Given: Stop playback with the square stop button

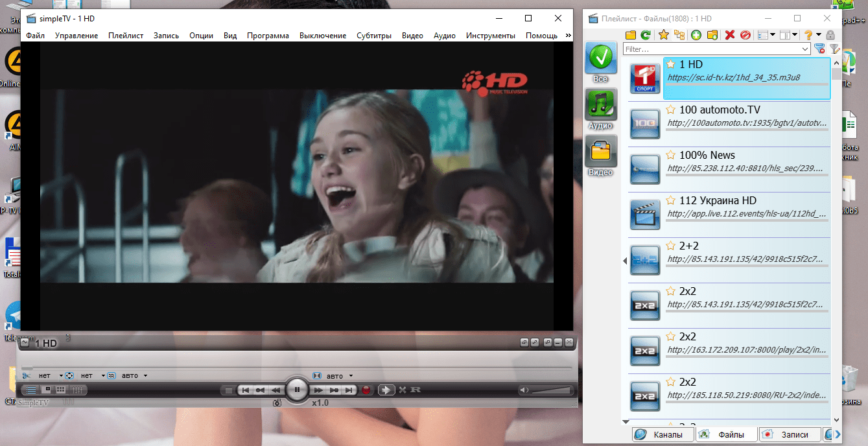Looking at the screenshot, I should (x=228, y=390).
